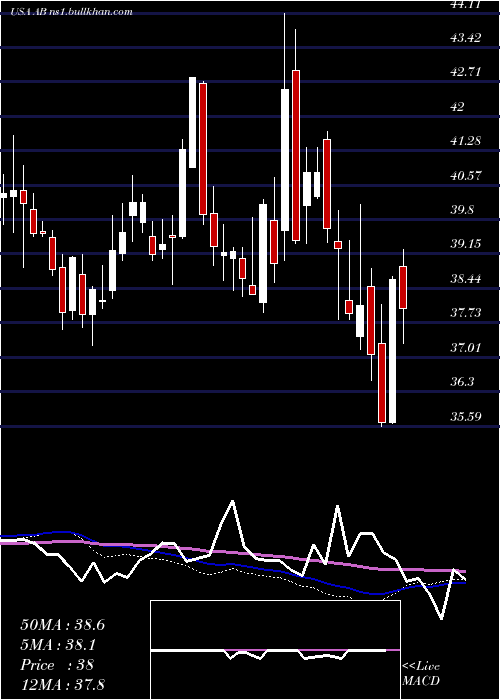The width and height of the screenshot is (500, 700).
Task: Click the 35.59 price axis label
Action: [466, 417]
